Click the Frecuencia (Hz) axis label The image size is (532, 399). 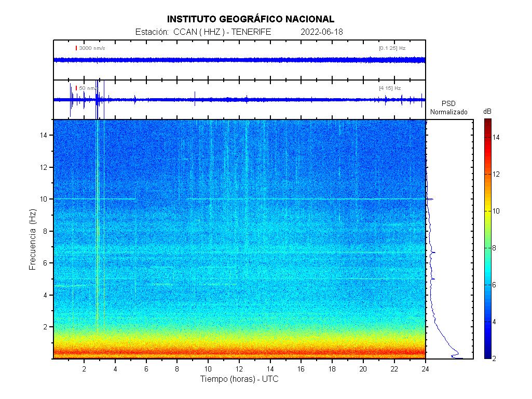33,239
